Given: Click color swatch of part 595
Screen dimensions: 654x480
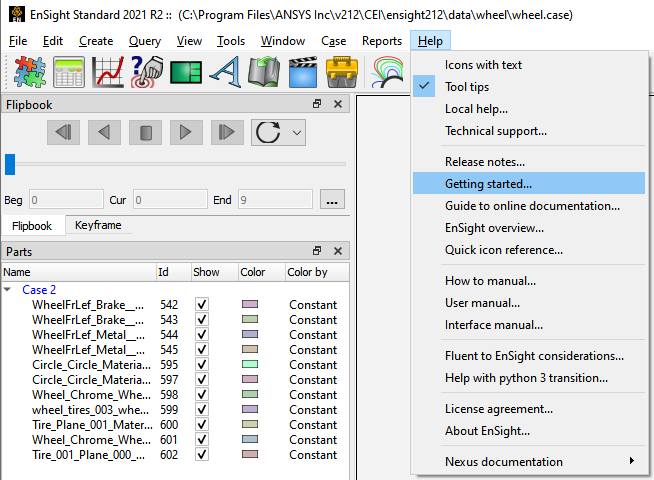Looking at the screenshot, I should (250, 364).
